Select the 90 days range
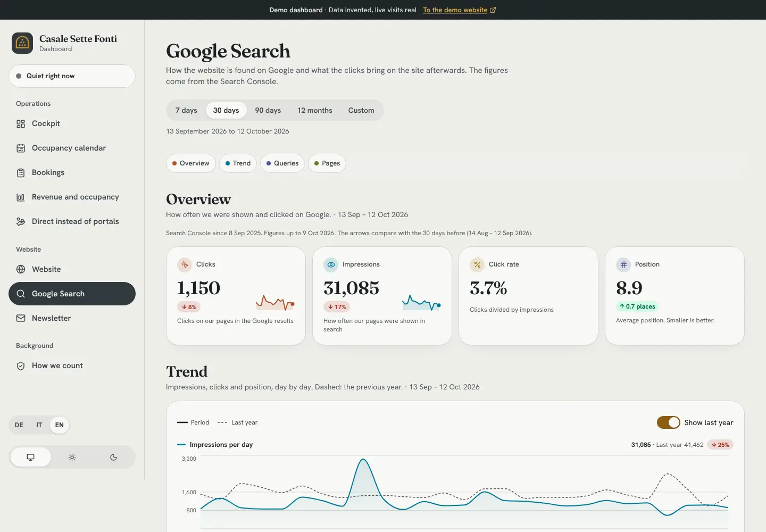The height and width of the screenshot is (532, 766). pos(268,110)
